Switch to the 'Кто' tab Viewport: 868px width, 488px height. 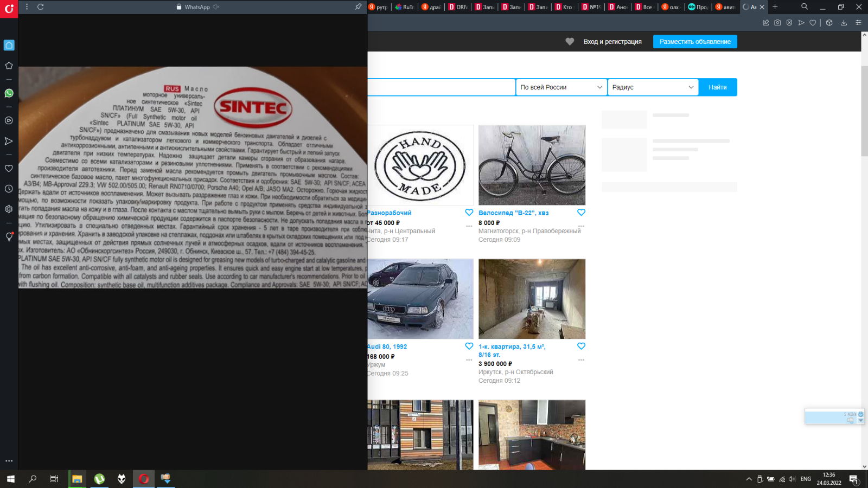click(x=564, y=7)
